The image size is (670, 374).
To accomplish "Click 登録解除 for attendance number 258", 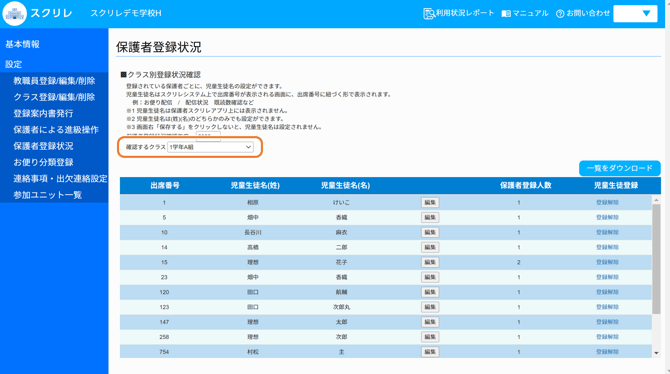I will pos(607,337).
